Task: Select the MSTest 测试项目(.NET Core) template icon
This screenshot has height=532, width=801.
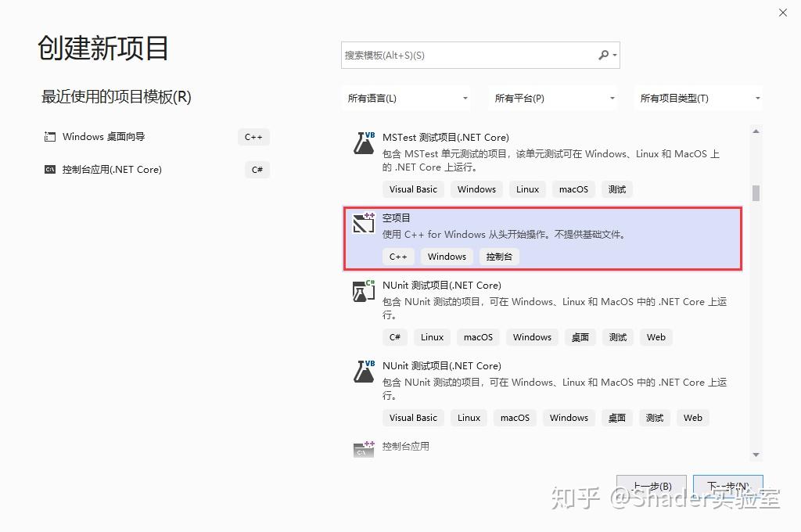Action: pos(363,142)
